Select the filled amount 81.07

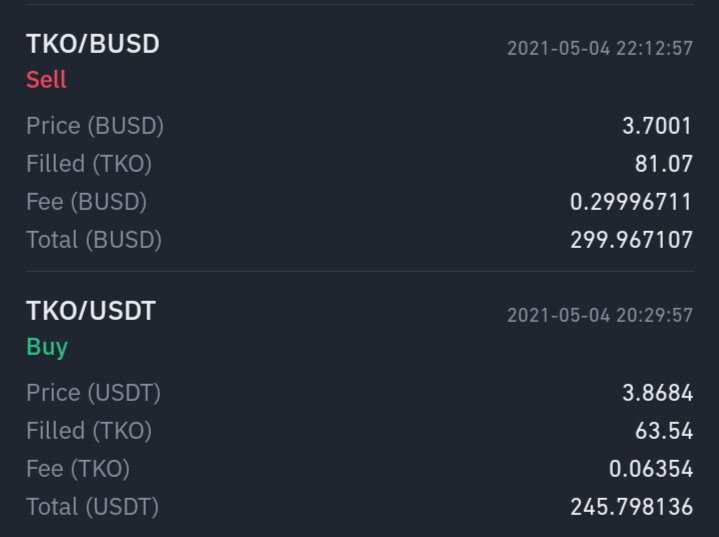[x=664, y=164]
